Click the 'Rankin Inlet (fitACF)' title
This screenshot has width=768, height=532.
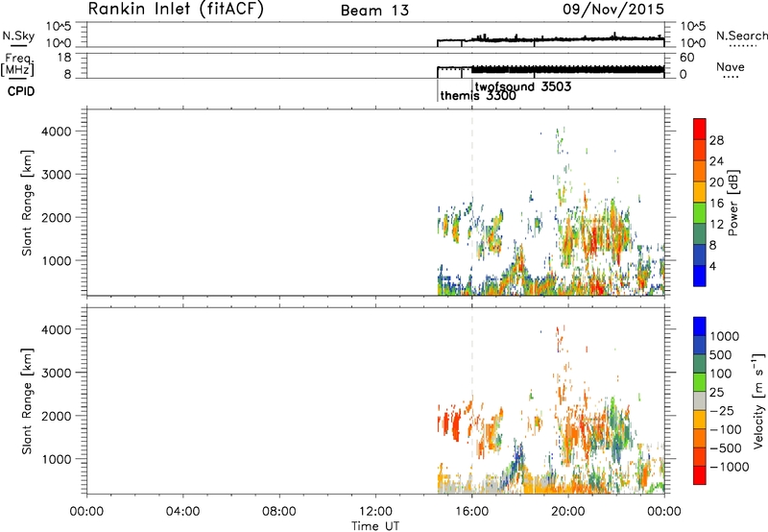176,10
